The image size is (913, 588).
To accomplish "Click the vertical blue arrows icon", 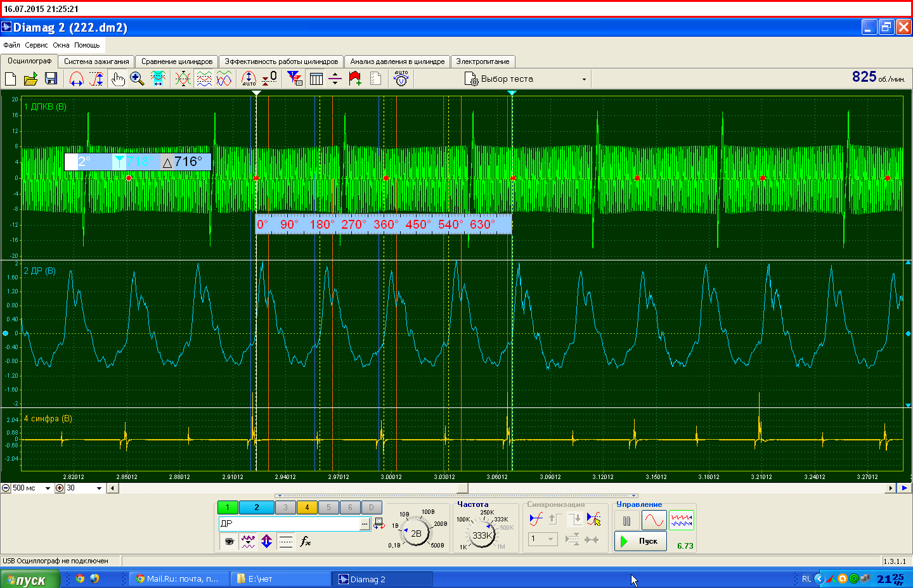I will pyautogui.click(x=267, y=541).
